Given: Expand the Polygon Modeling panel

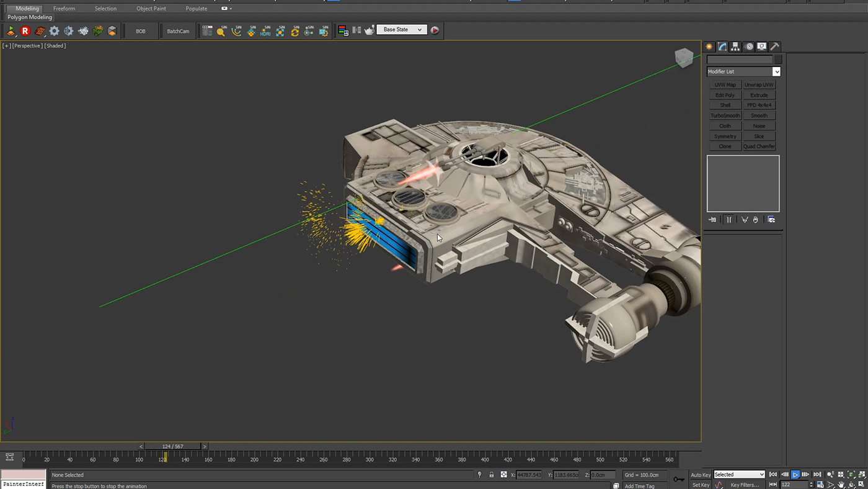Looking at the screenshot, I should [x=30, y=17].
